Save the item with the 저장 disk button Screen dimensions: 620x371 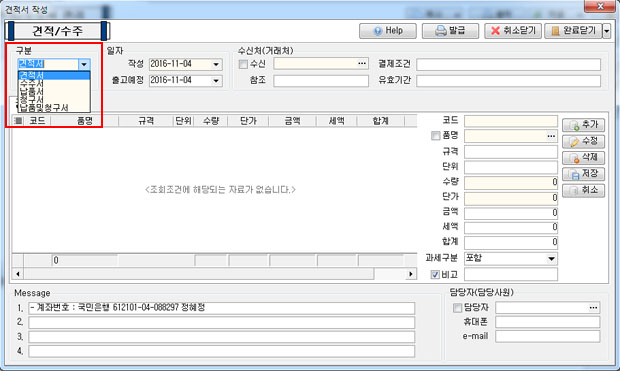(x=583, y=174)
